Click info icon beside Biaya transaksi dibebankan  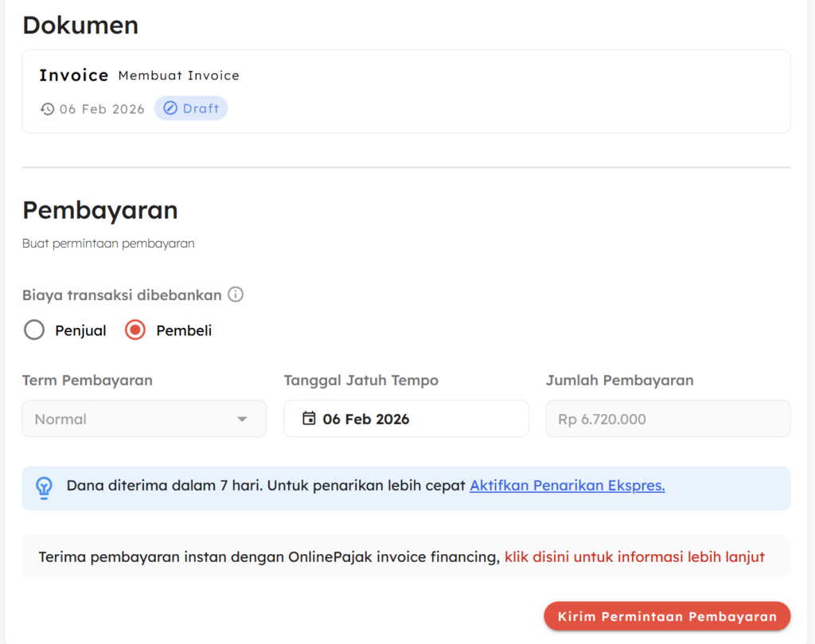tap(236, 295)
